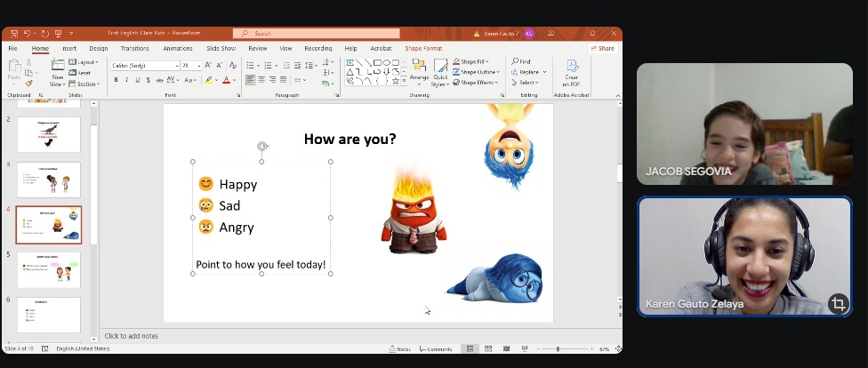Toggle Italic formatting
This screenshot has height=368, width=868.
click(x=126, y=80)
